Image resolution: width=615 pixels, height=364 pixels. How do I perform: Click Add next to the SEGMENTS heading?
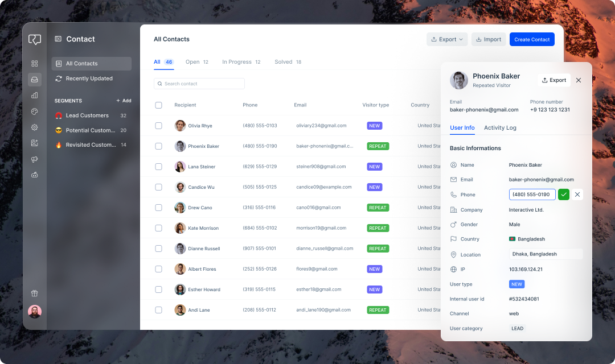(124, 101)
